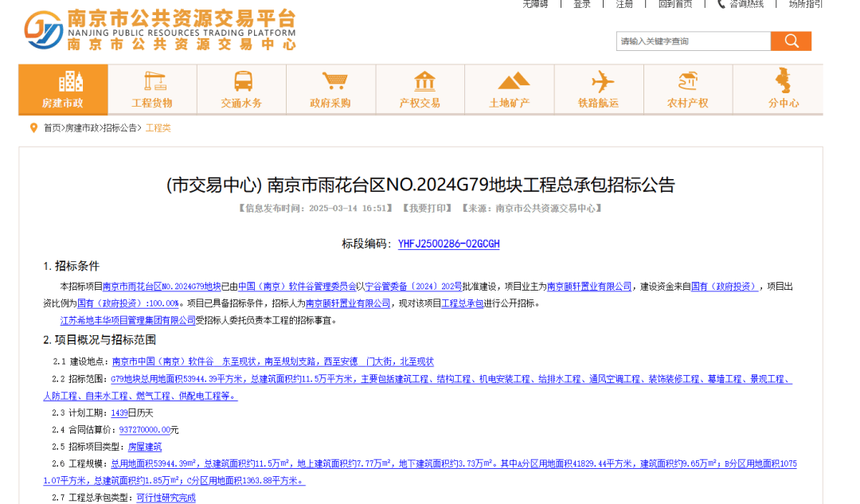This screenshot has height=504, width=860.
Task: Go to 政府采购 section
Action: click(330, 89)
